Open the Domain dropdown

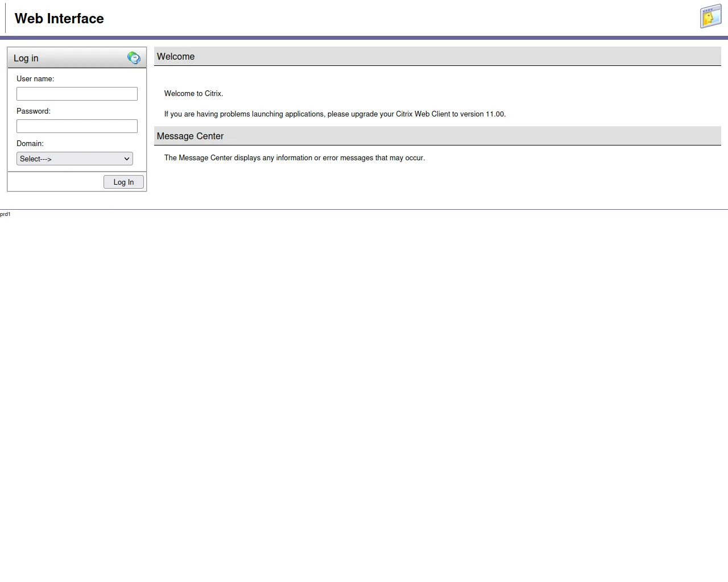pyautogui.click(x=75, y=159)
